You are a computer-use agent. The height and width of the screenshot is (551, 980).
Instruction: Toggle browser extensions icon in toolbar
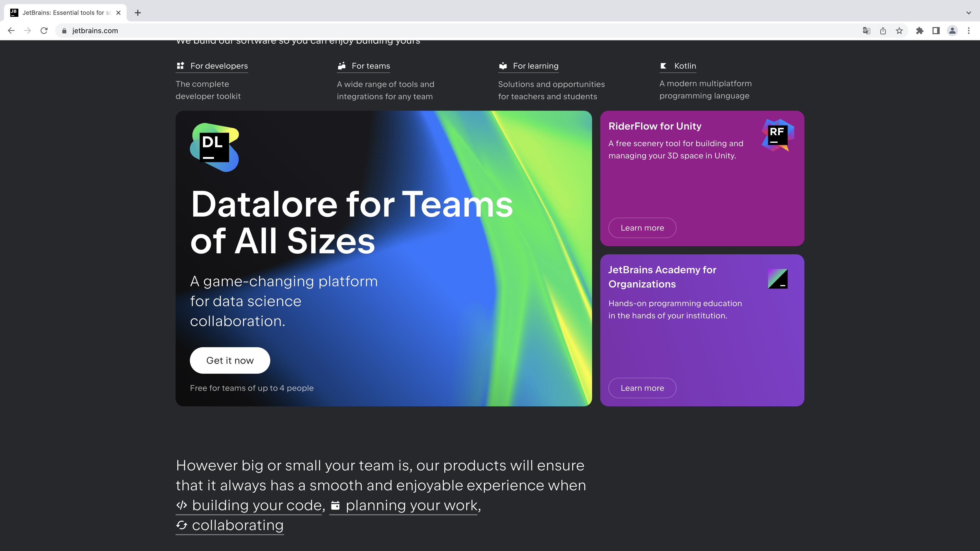pyautogui.click(x=920, y=30)
